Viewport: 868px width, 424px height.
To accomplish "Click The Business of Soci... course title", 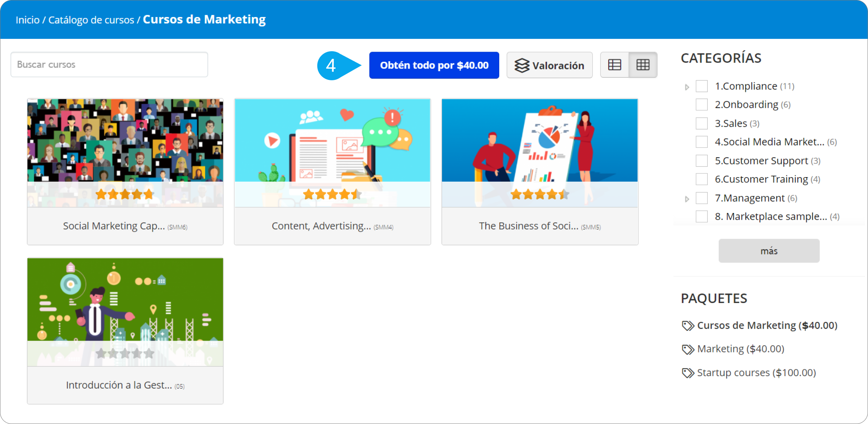I will 529,226.
